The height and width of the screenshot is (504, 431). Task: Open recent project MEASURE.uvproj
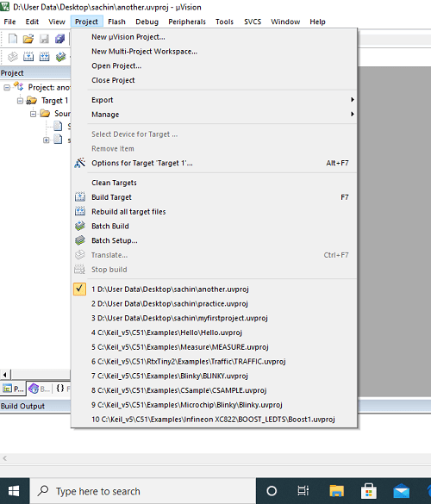pyautogui.click(x=214, y=347)
